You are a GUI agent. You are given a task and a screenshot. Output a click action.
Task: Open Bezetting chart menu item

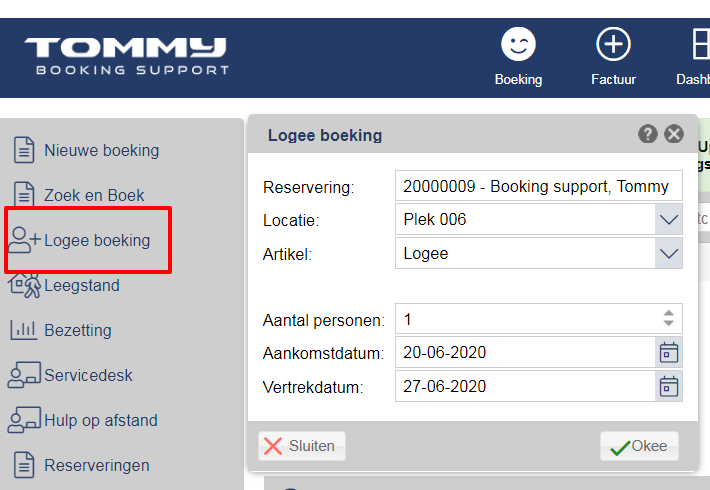pos(61,330)
